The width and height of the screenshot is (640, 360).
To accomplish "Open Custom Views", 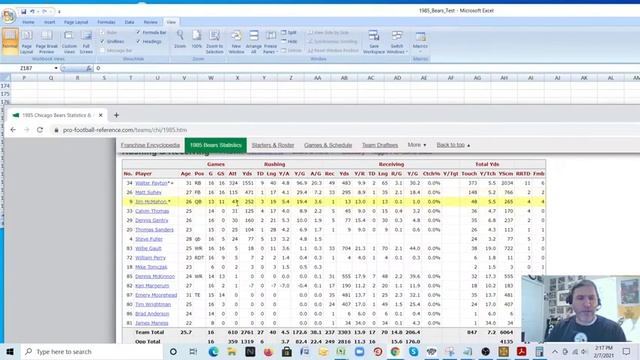I will (x=69, y=41).
